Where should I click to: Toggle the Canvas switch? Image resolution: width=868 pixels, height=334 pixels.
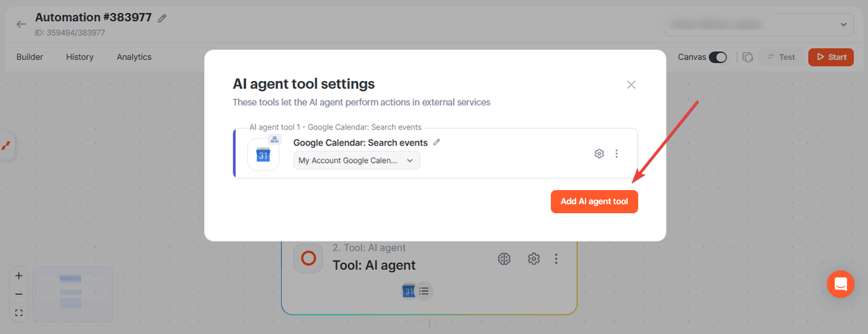point(718,57)
